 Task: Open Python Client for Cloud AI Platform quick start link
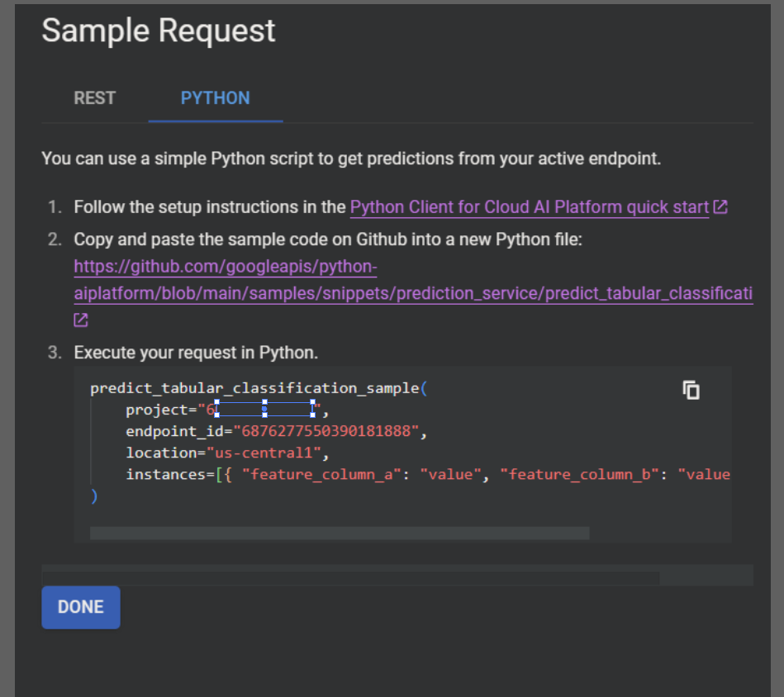pos(529,206)
